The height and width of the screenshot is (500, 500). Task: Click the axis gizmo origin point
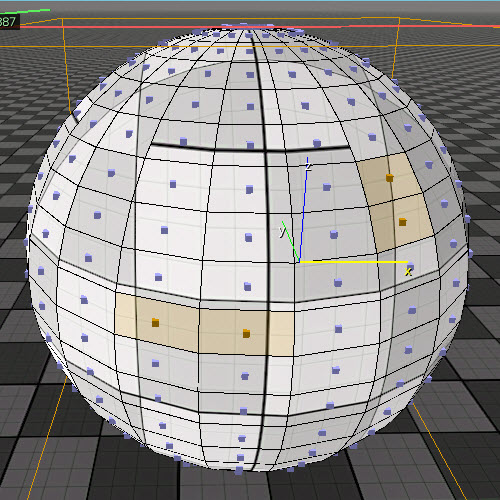(299, 262)
